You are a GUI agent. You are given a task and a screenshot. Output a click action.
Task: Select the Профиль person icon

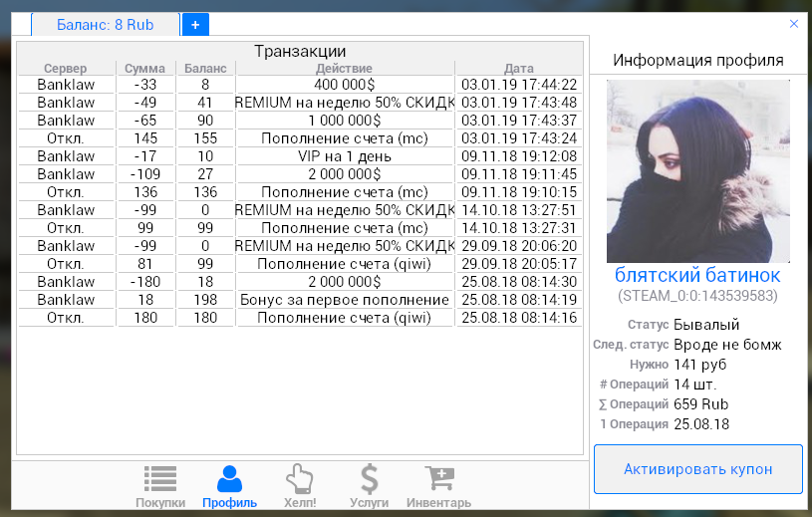point(229,479)
